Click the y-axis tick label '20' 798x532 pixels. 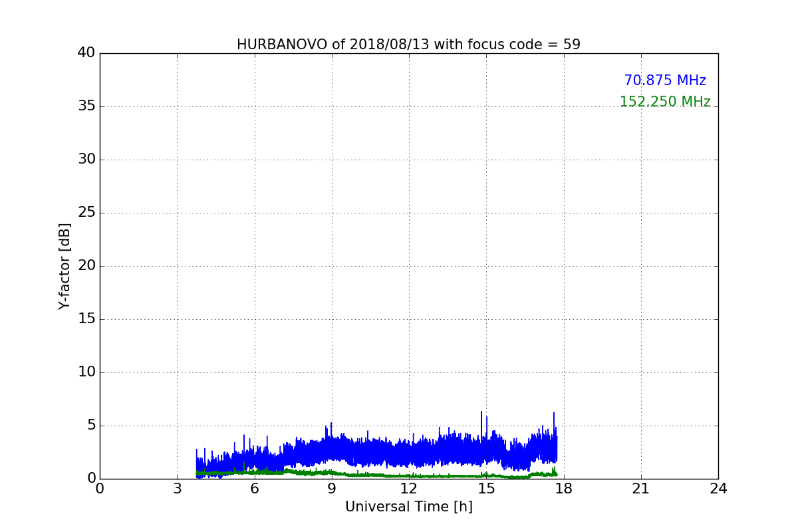click(x=86, y=266)
